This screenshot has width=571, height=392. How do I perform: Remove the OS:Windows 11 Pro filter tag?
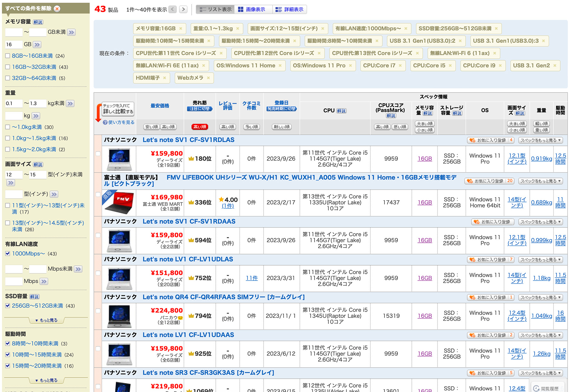(x=351, y=66)
